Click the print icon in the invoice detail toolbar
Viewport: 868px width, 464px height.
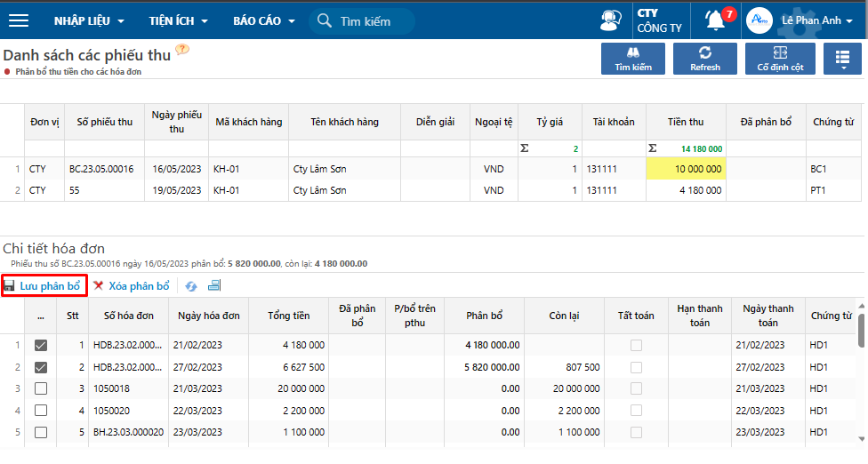point(214,285)
